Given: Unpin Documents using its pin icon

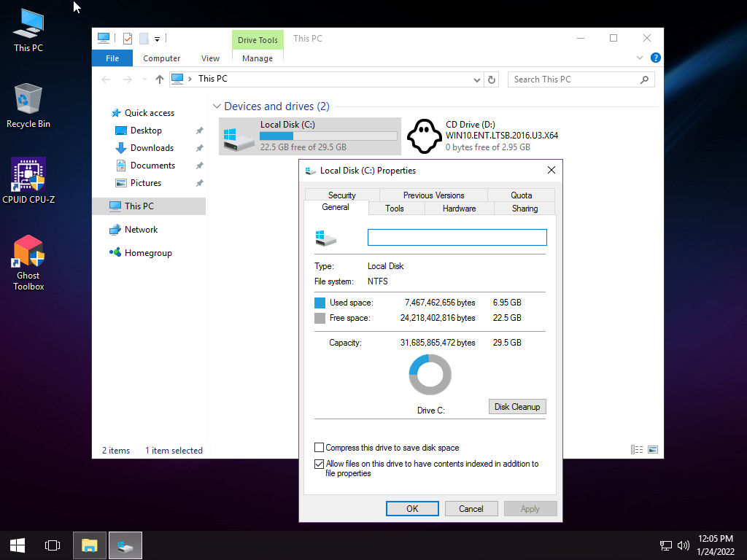Looking at the screenshot, I should point(200,166).
